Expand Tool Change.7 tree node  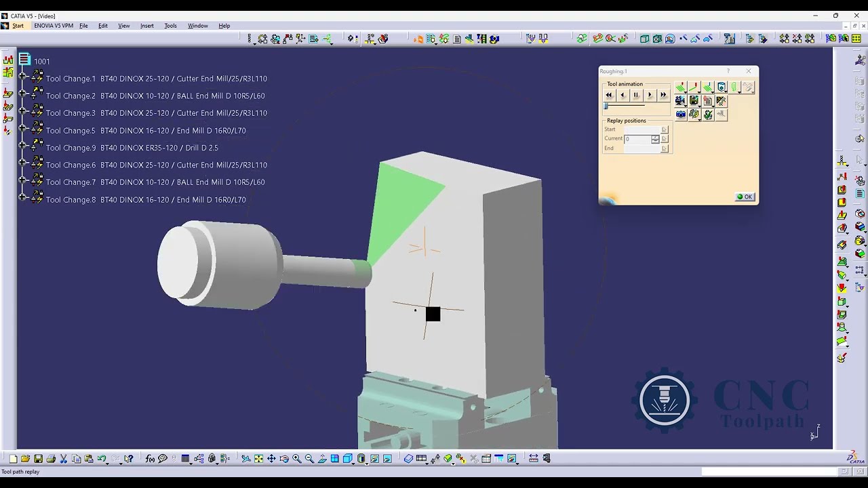tap(22, 180)
